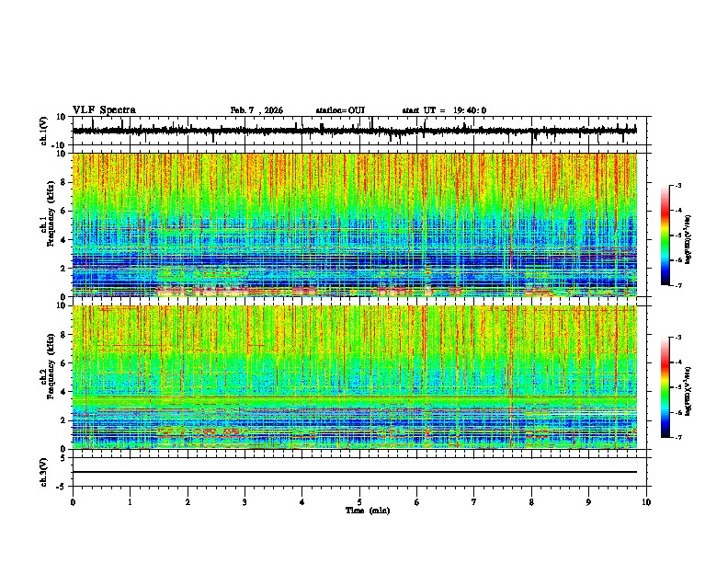This screenshot has width=728, height=563.
Task: Click the "2" kHz tick on ch.2 frequency axis
Action: tap(64, 420)
